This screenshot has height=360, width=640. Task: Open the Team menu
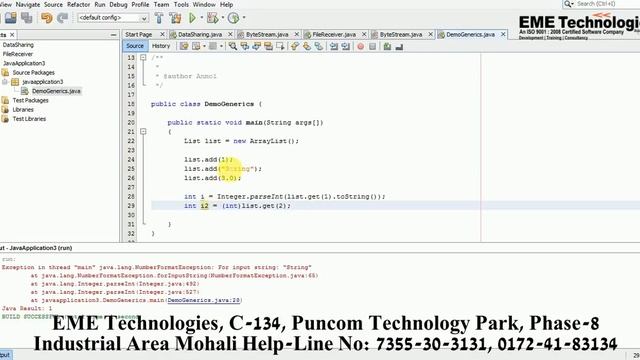161,4
